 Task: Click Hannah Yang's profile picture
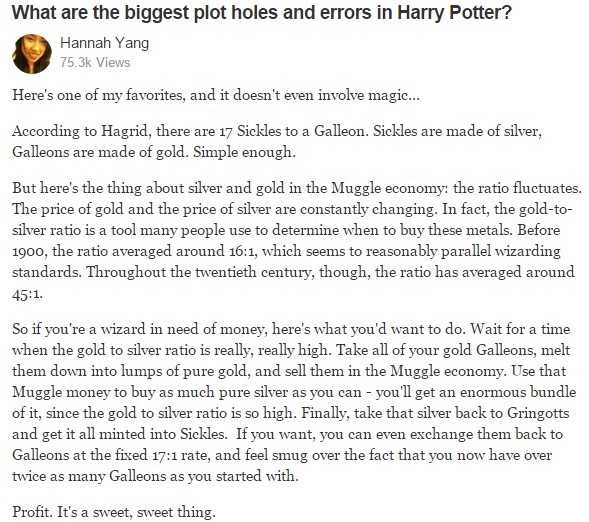[32, 54]
